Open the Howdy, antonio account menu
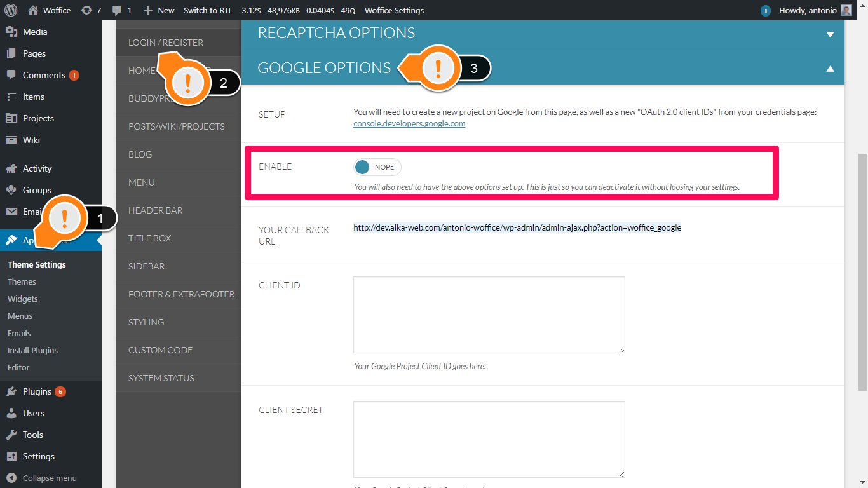The image size is (868, 488). [815, 10]
